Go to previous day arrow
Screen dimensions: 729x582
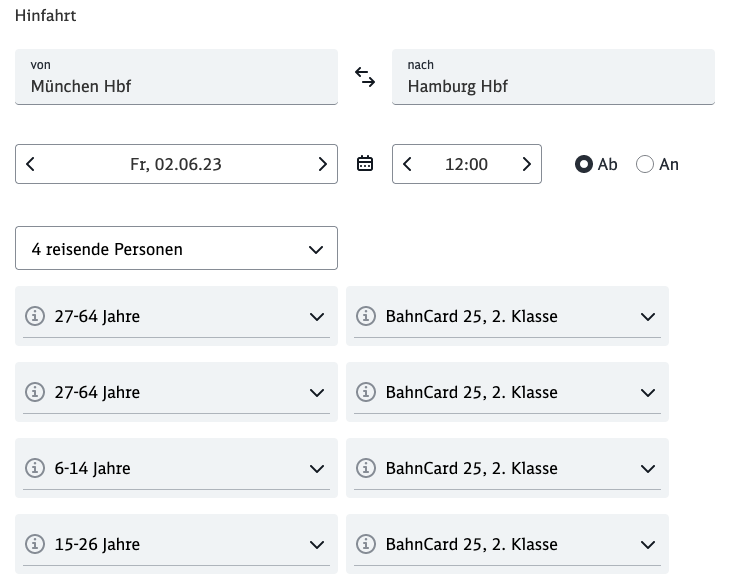31,164
